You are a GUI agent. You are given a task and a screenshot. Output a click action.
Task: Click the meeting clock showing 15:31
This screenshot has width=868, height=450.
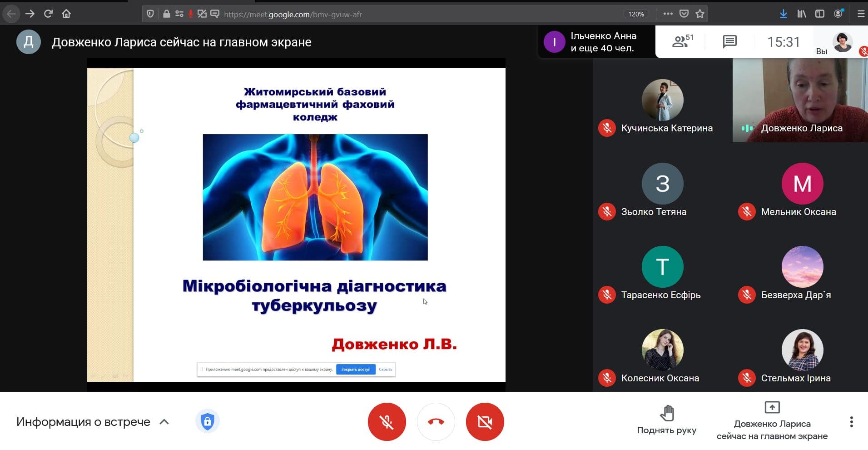point(784,42)
